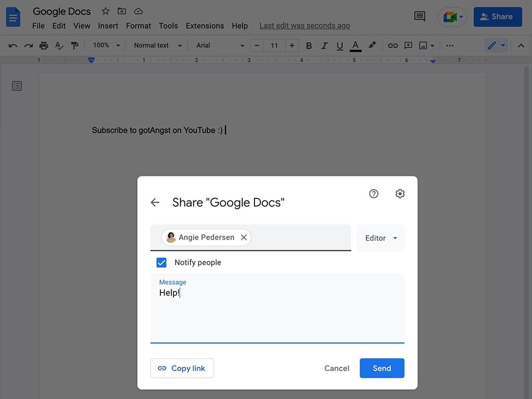Image resolution: width=532 pixels, height=399 pixels.
Task: Open share settings gear icon
Action: pos(400,194)
